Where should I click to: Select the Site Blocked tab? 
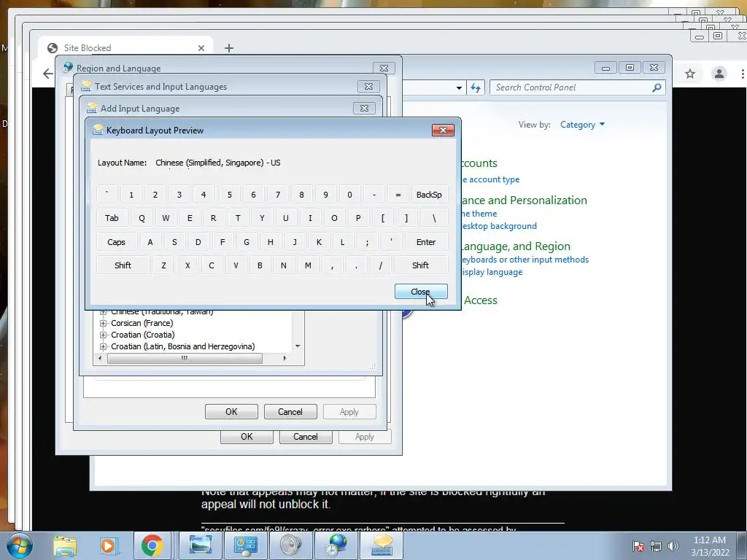[126, 48]
